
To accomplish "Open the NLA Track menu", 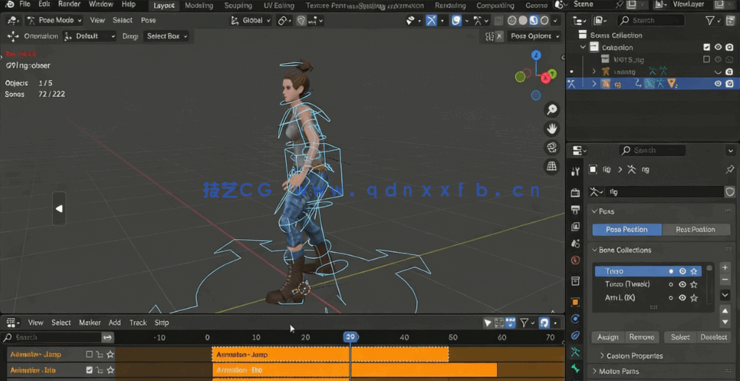I will (138, 322).
